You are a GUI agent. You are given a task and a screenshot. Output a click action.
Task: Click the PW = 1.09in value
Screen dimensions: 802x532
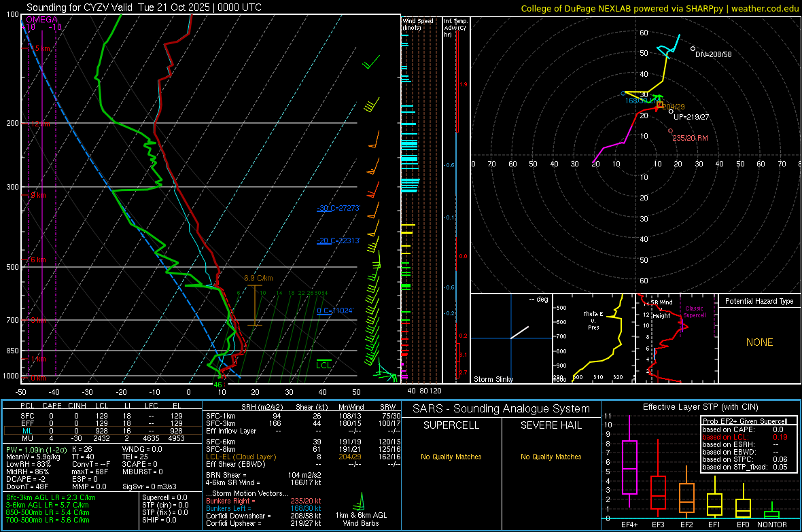point(36,450)
